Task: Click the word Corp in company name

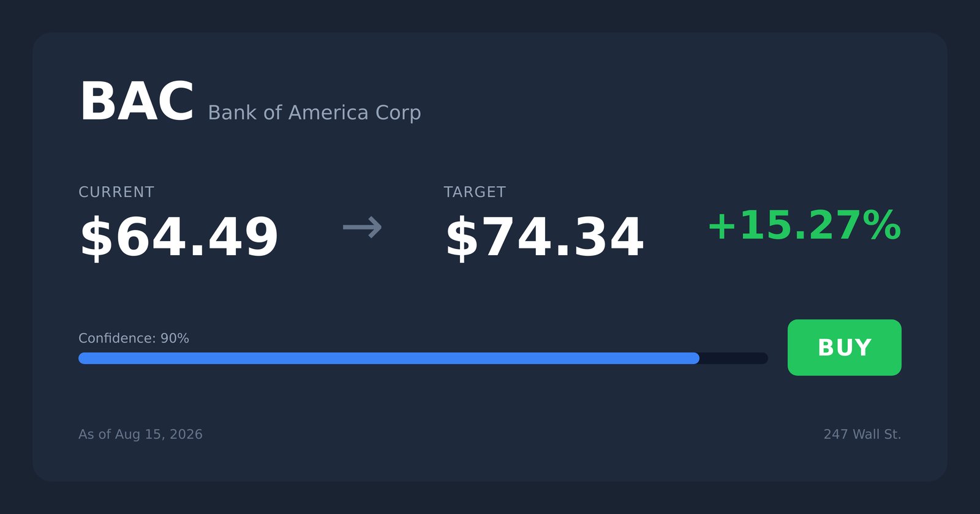Action: tap(398, 114)
